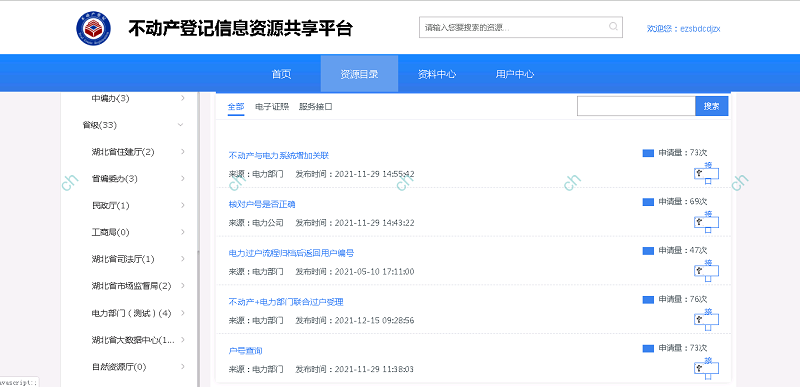
Task: Click the 接口 tag icon for 核对户号是否正确
Action: point(707,222)
